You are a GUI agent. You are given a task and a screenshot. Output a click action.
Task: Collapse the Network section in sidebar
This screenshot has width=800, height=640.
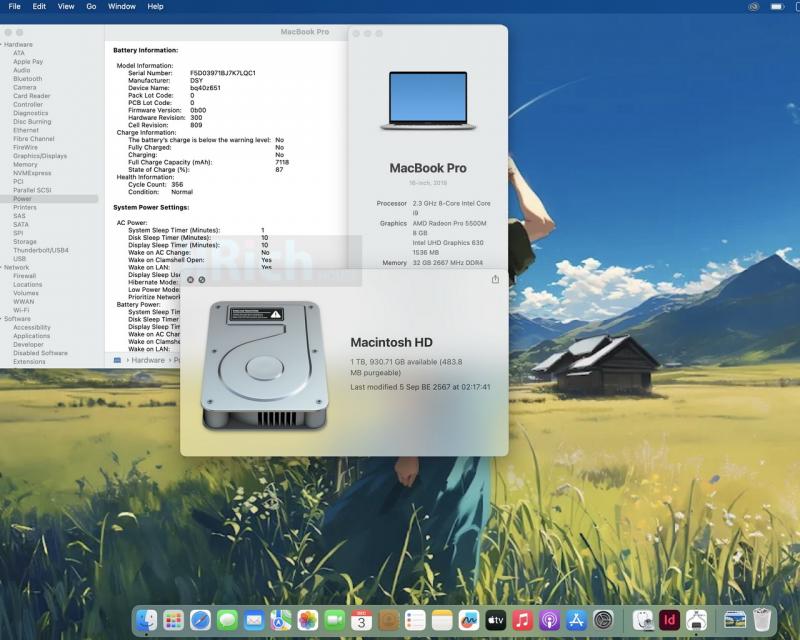[x=1, y=267]
